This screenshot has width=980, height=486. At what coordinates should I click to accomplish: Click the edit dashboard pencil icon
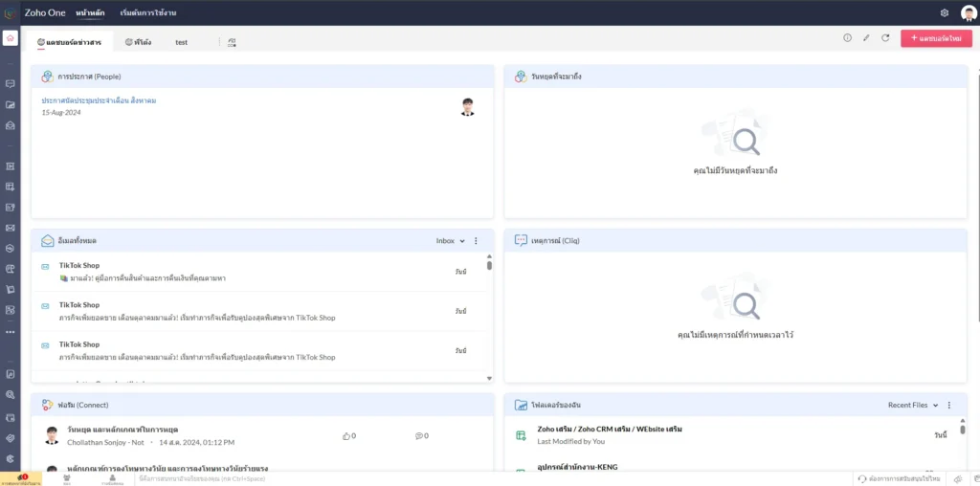(866, 38)
